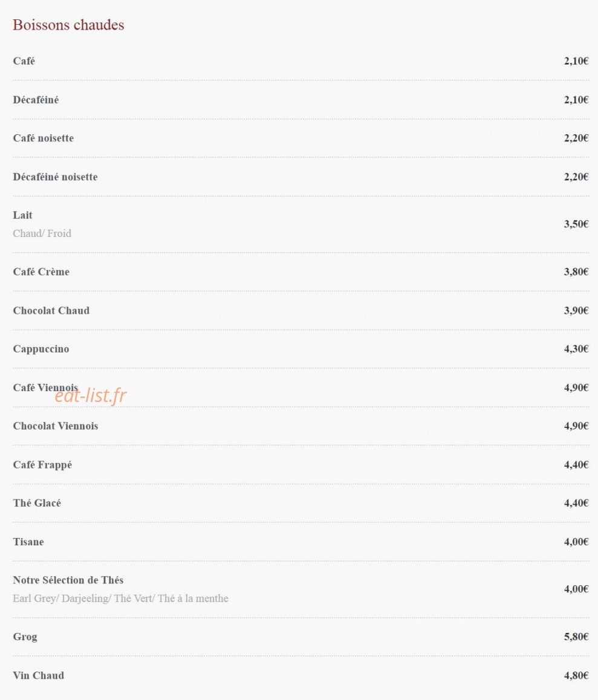Select the Café menu item

24,60
